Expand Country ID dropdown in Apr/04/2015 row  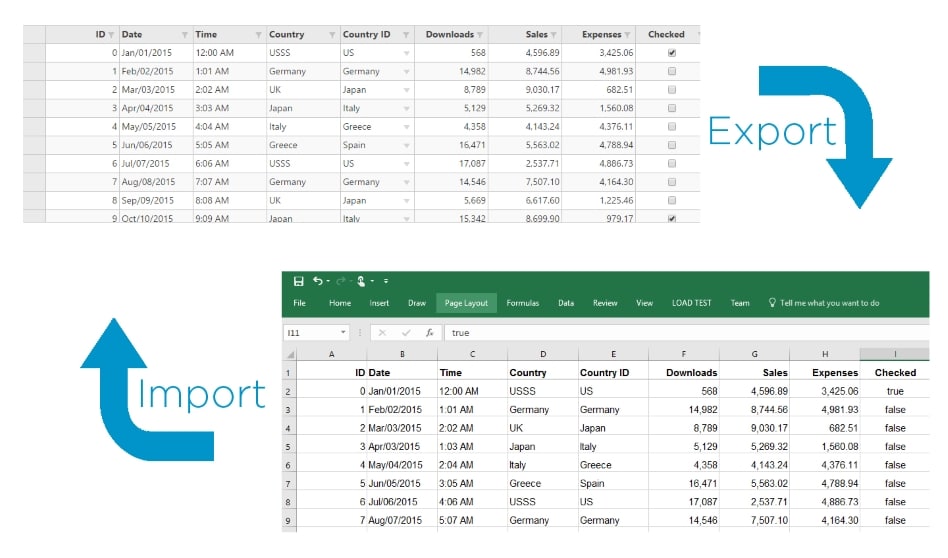pos(406,109)
